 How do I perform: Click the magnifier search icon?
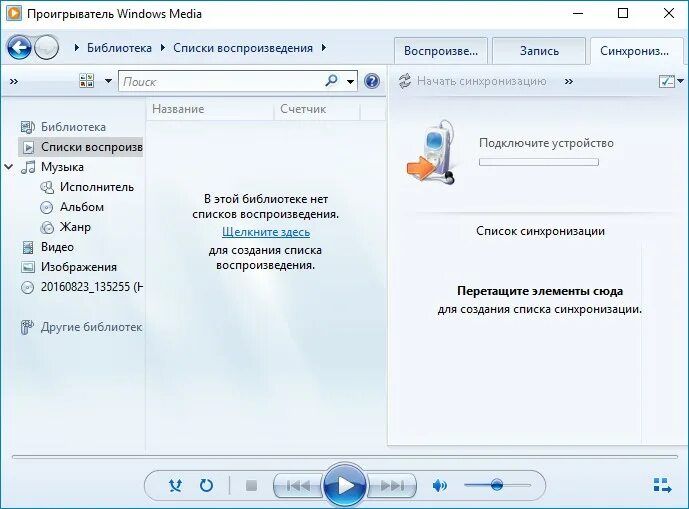coord(331,80)
